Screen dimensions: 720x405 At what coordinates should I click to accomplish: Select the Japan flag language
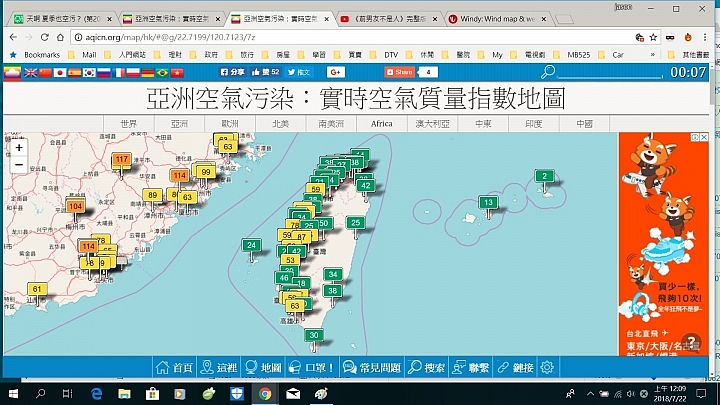point(60,73)
